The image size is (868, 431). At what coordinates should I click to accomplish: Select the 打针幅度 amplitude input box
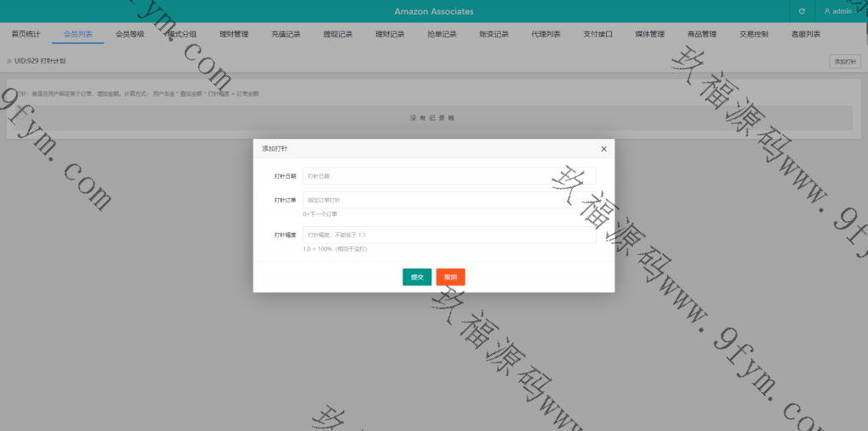pos(449,235)
